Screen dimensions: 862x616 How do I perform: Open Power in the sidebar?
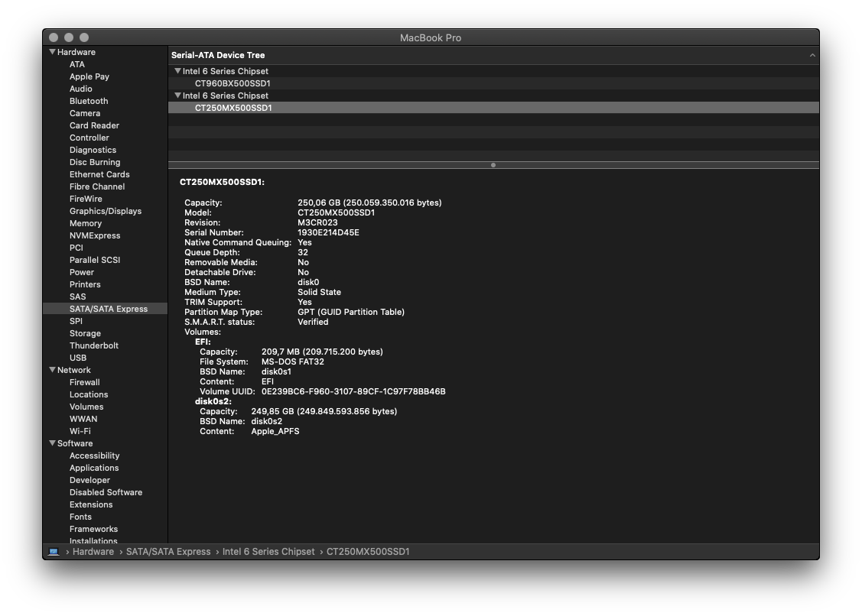[x=81, y=272]
